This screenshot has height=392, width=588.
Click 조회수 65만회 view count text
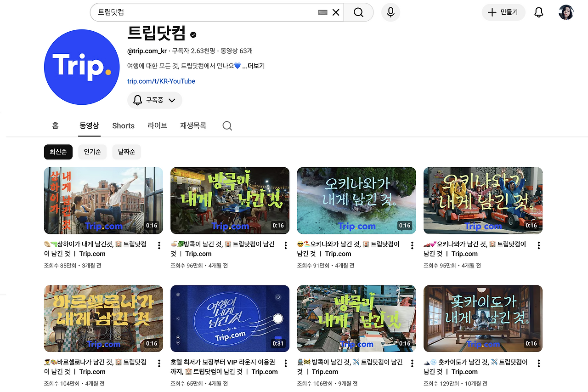click(x=187, y=383)
